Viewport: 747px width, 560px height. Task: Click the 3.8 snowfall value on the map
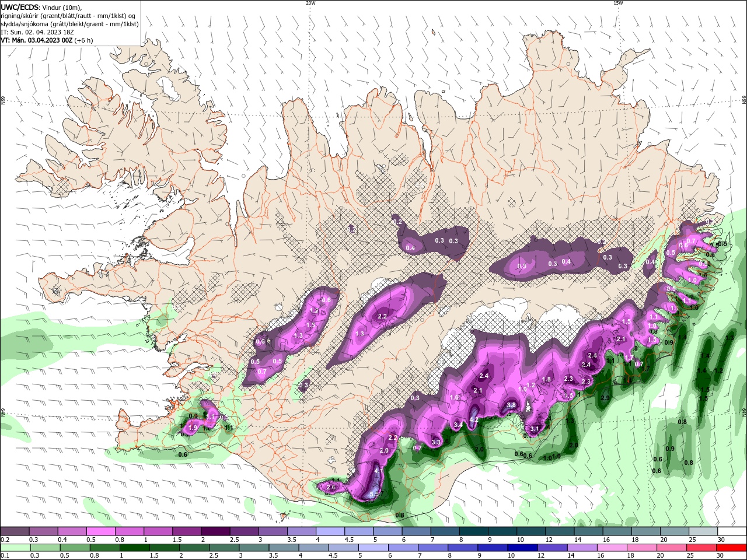(x=511, y=405)
